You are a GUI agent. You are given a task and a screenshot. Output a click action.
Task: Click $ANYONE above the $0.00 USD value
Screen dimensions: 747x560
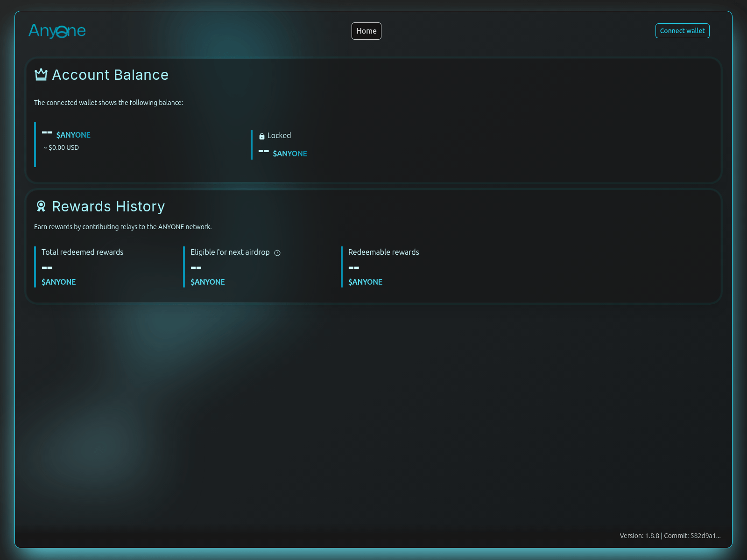73,135
